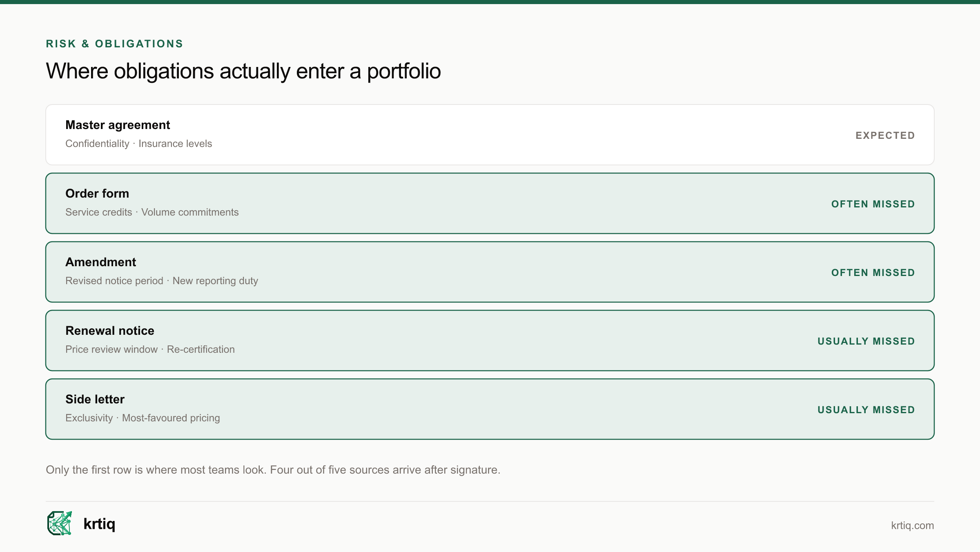Click the EXPECTED status label
Viewport: 980px width, 552px height.
tap(885, 136)
